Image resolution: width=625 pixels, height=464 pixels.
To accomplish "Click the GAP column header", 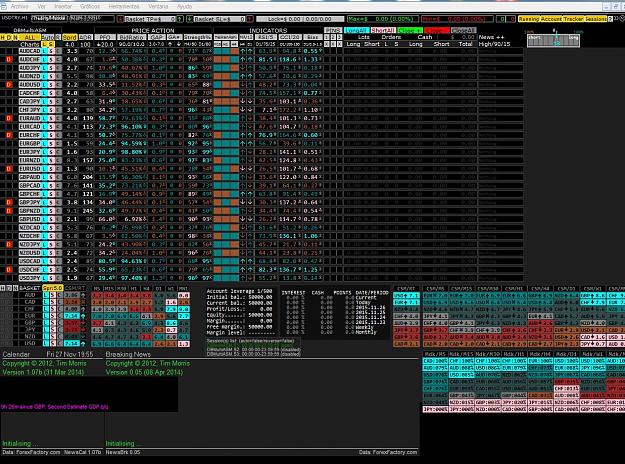I will click(156, 37).
